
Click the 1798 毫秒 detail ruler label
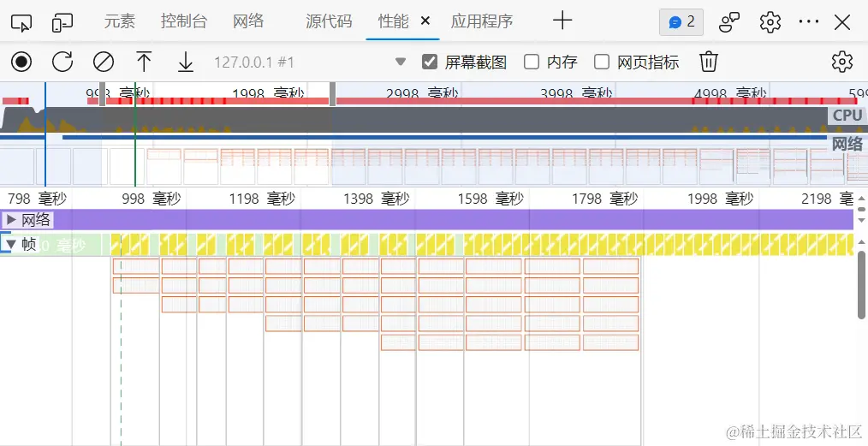pyautogui.click(x=605, y=199)
